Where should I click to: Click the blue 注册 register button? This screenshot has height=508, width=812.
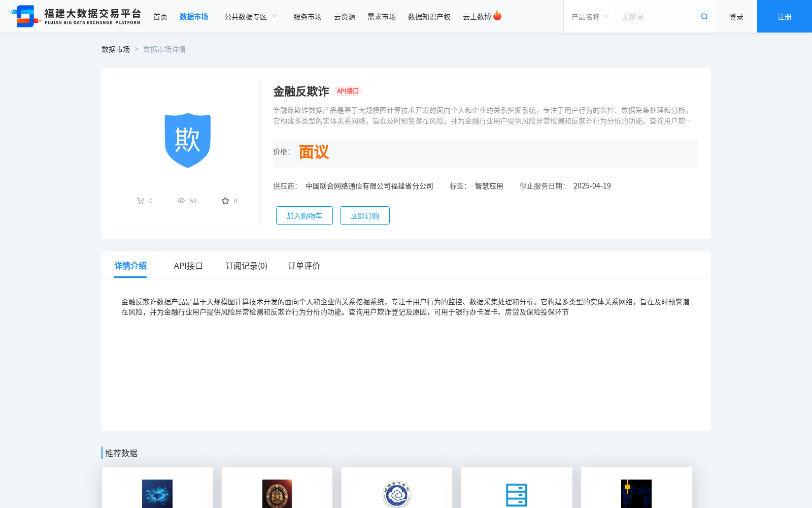coord(785,16)
